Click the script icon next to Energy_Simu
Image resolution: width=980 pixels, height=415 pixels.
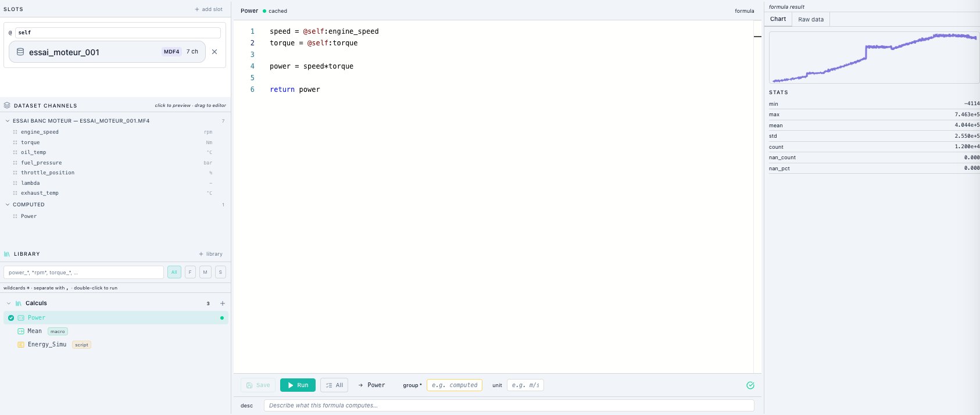coord(21,345)
